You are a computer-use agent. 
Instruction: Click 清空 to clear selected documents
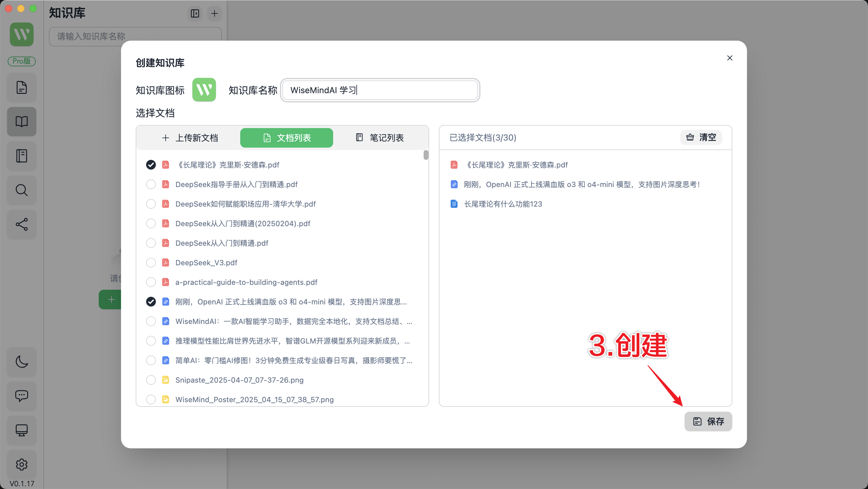point(701,137)
